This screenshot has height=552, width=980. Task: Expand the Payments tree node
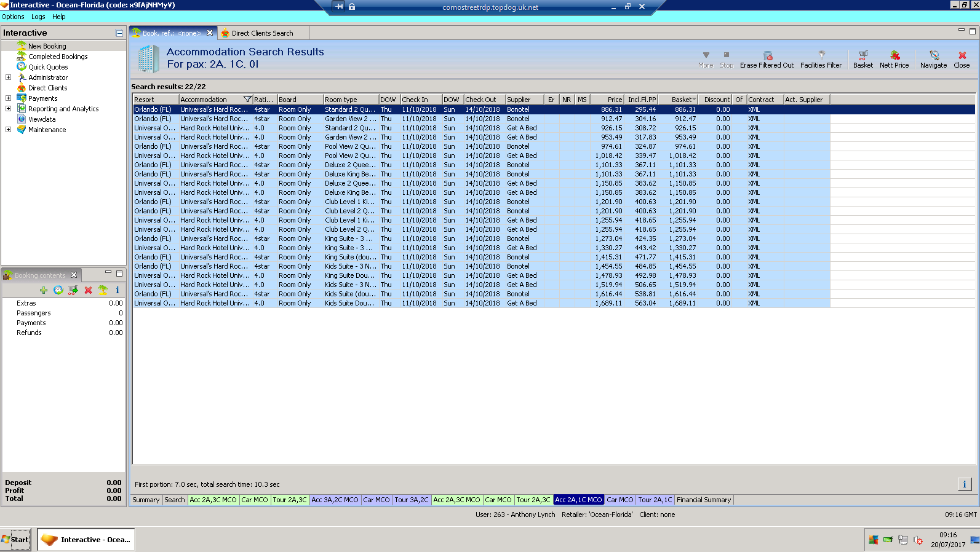point(8,98)
